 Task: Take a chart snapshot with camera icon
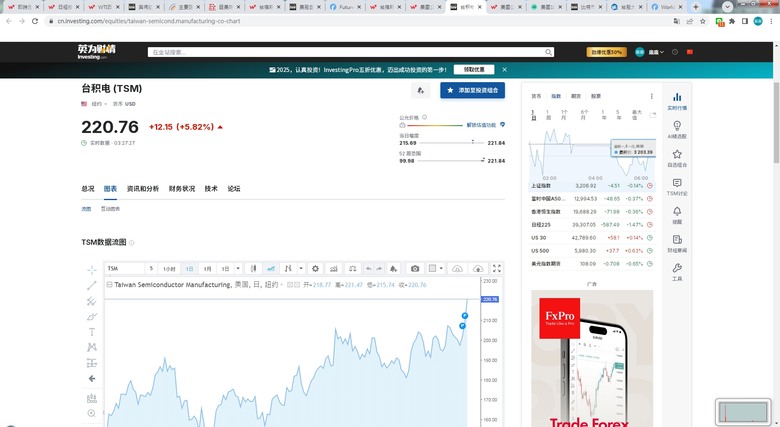click(x=415, y=269)
